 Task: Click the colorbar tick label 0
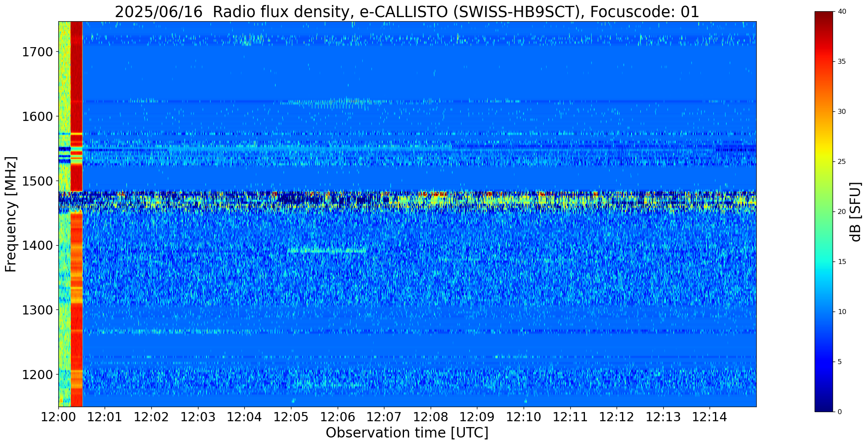pyautogui.click(x=840, y=412)
